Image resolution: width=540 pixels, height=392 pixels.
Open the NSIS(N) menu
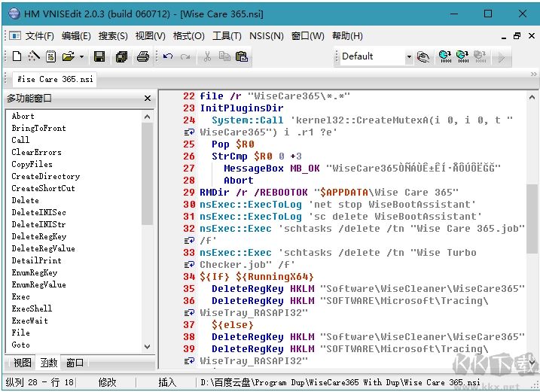click(267, 35)
